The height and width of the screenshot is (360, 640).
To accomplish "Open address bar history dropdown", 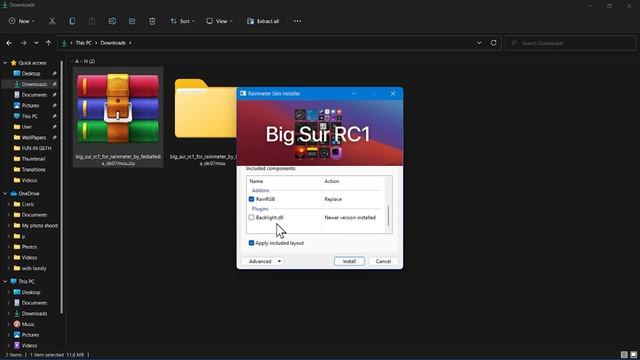I will point(479,43).
